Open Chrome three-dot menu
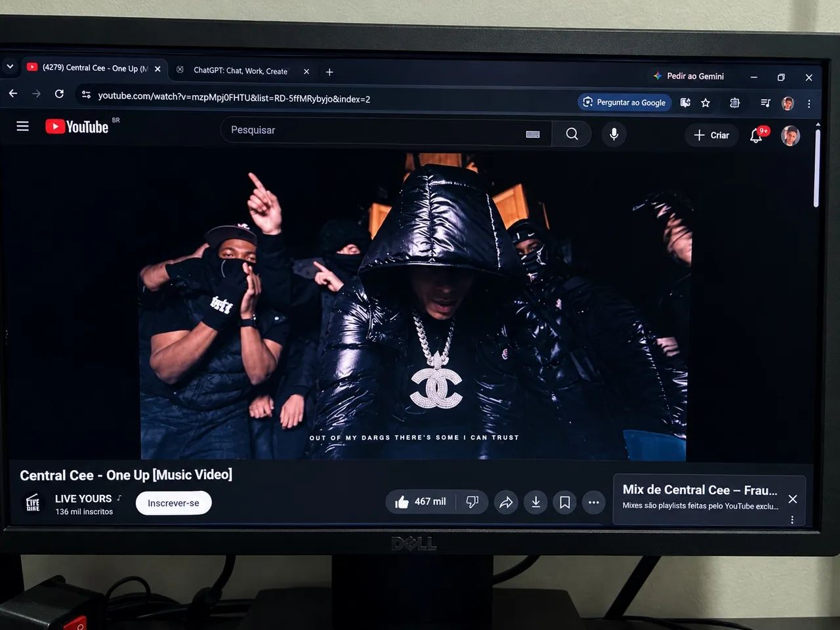Image resolution: width=840 pixels, height=630 pixels. pyautogui.click(x=809, y=104)
